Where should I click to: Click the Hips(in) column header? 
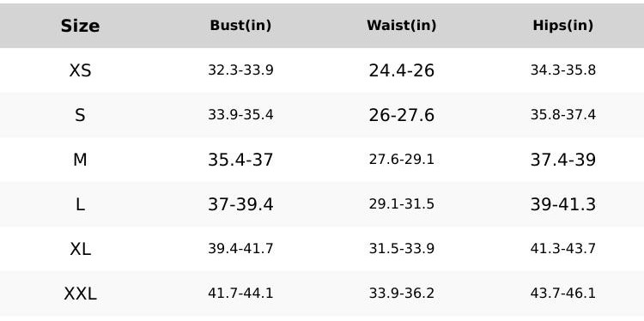pyautogui.click(x=562, y=26)
